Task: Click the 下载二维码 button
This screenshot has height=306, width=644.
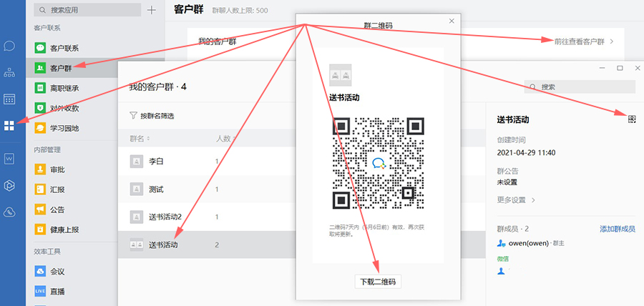Action: pos(378,282)
